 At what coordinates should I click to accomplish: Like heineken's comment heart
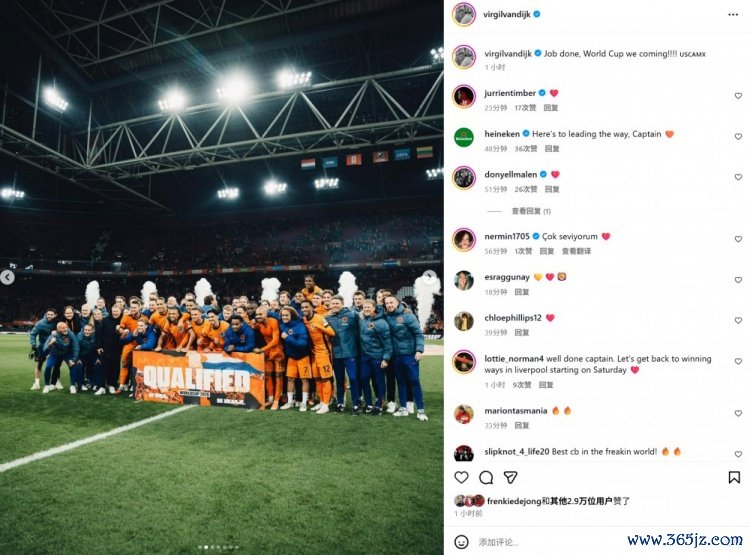(x=738, y=136)
